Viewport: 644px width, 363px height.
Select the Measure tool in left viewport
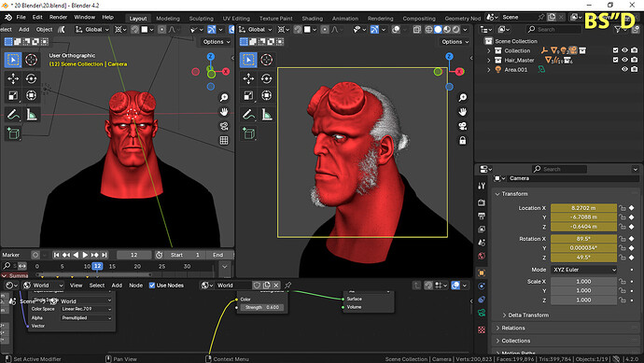click(x=31, y=115)
